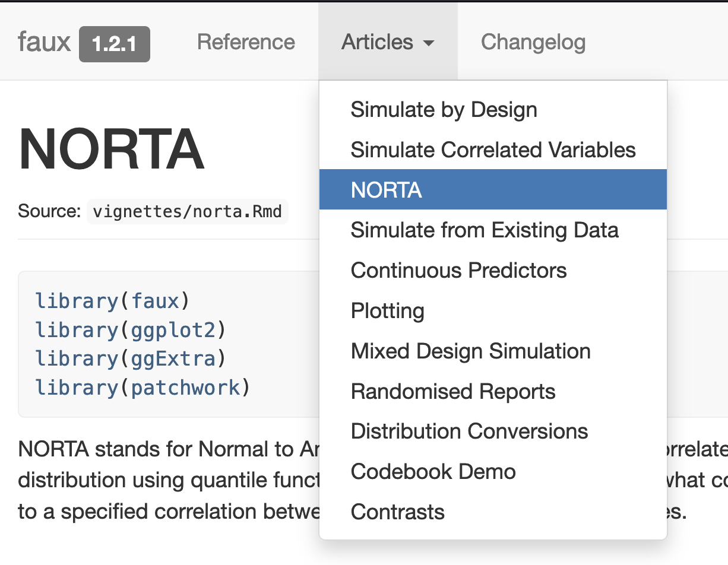Click the faux home brand link

(x=45, y=43)
